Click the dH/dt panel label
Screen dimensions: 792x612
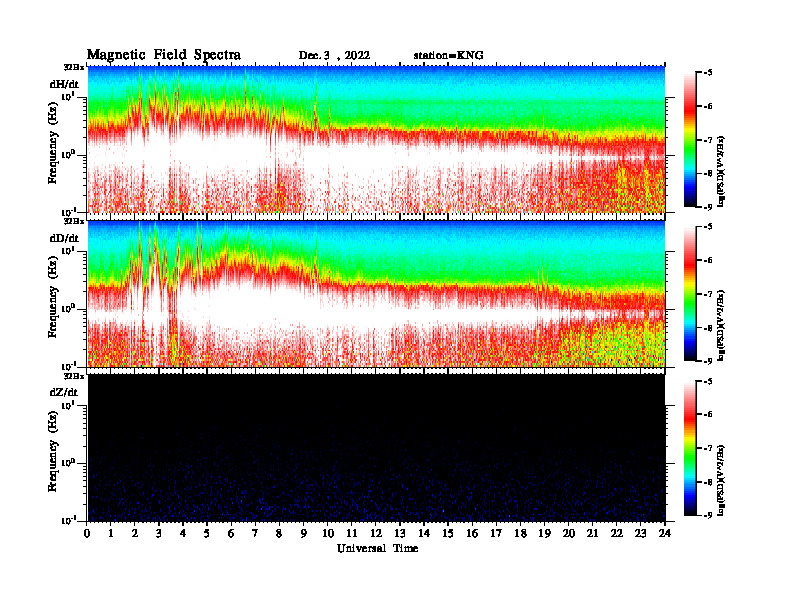pos(64,84)
